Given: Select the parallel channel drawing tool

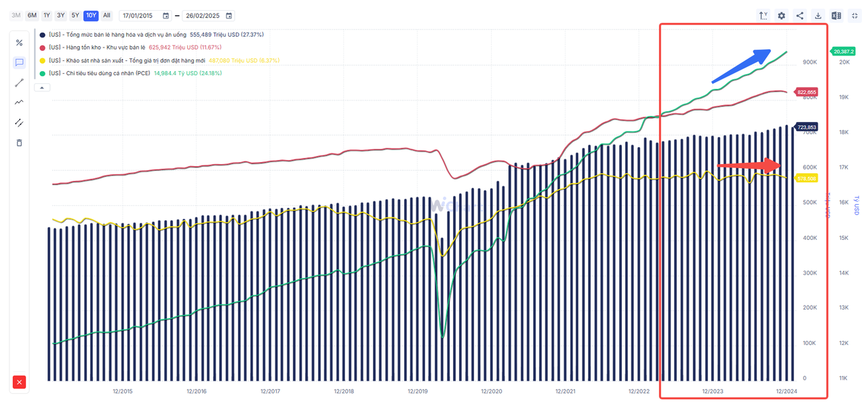Looking at the screenshot, I should pyautogui.click(x=19, y=123).
